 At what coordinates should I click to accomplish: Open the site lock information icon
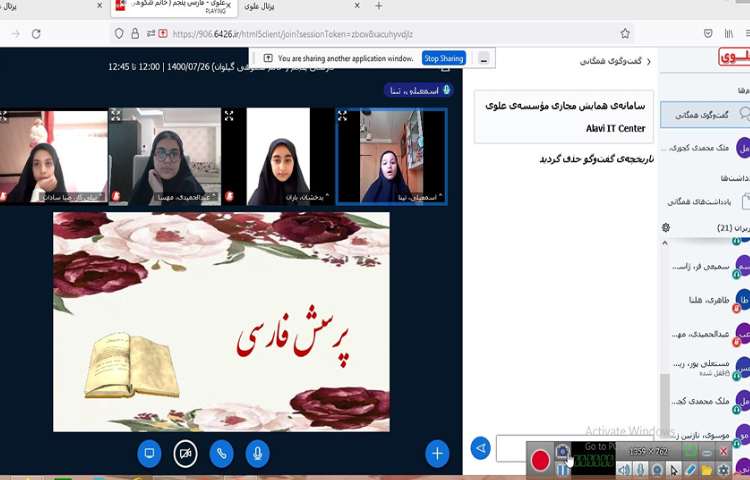click(x=135, y=33)
